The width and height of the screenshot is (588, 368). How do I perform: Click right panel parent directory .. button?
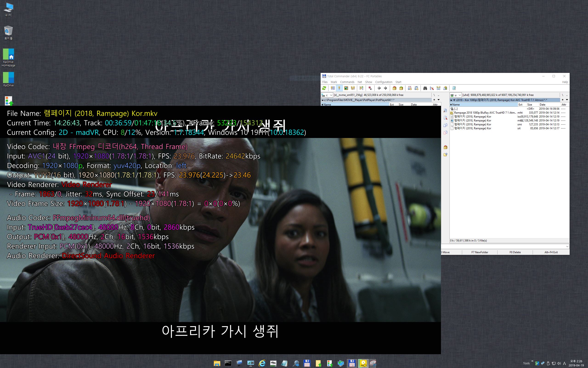click(x=567, y=95)
